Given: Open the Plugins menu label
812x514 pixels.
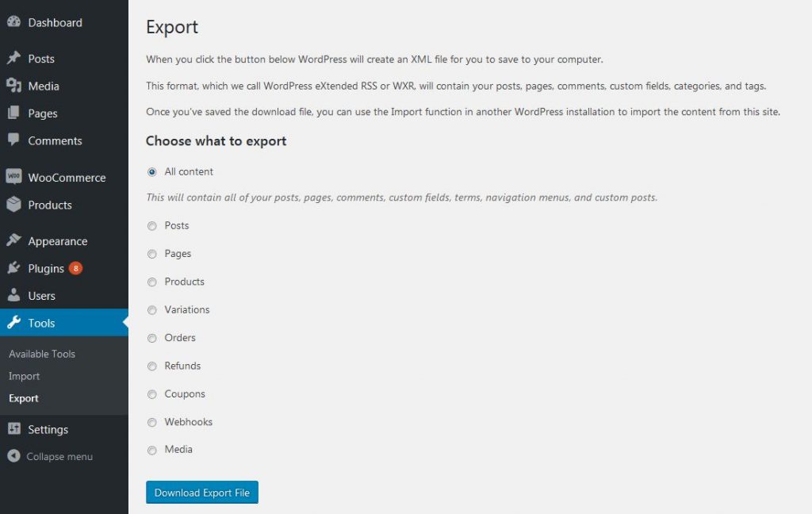Looking at the screenshot, I should [x=46, y=268].
